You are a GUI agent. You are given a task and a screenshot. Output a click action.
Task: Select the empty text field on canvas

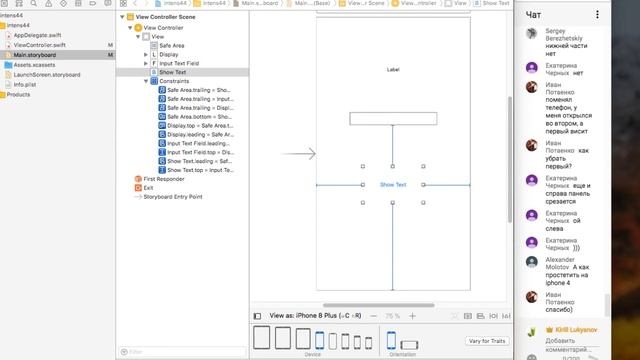coord(393,119)
